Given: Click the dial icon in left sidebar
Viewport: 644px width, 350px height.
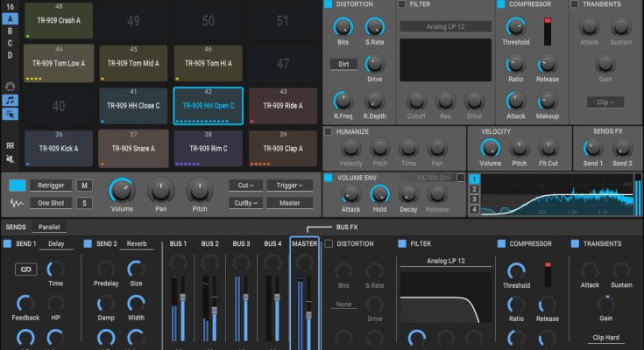Looking at the screenshot, I should [11, 86].
